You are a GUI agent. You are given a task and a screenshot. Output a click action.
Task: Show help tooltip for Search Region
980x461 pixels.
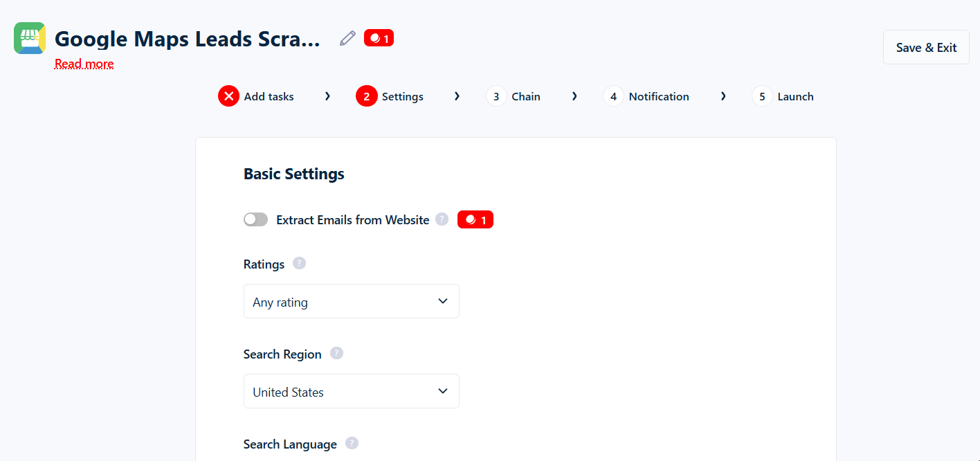point(336,353)
